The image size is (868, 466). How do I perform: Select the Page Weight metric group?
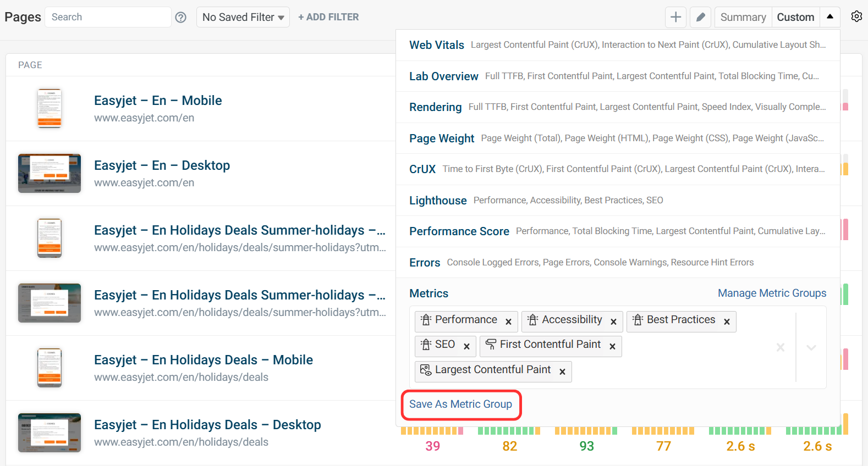point(618,138)
